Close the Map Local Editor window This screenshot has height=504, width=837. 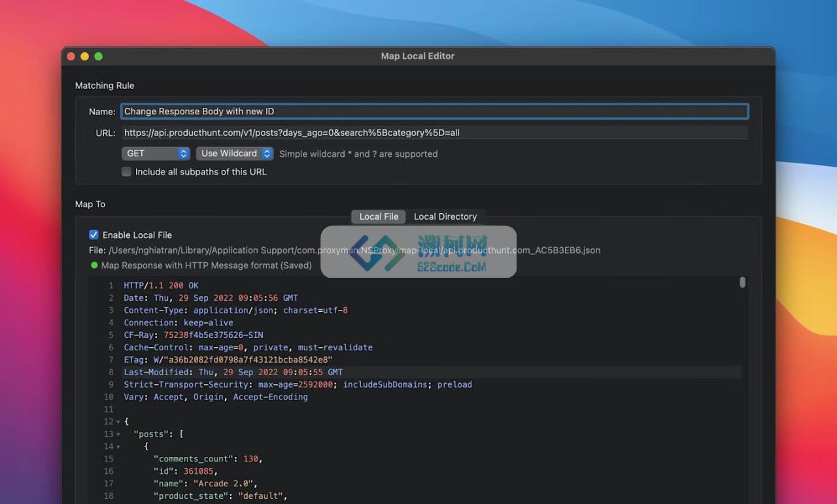pos(71,56)
